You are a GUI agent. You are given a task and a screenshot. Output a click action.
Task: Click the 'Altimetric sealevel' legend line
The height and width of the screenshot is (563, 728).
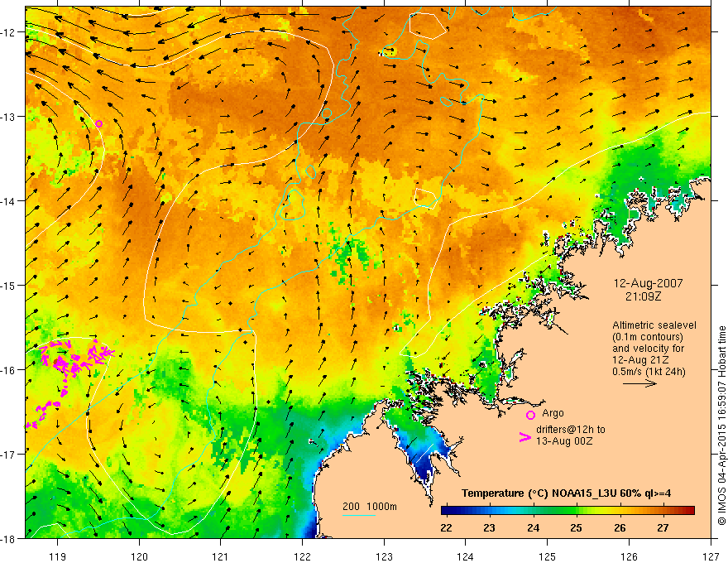654,325
